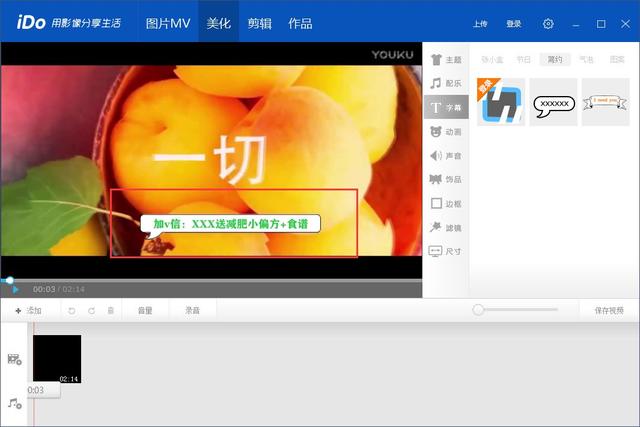Select the XXXXXX speech bubble subtitle style
640x427 pixels.
[x=553, y=103]
